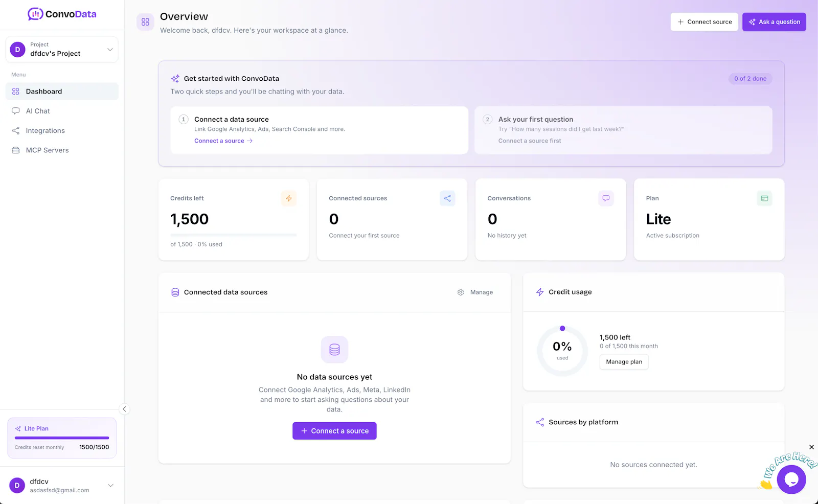Click the Active subscription text
The width and height of the screenshot is (818, 504).
tap(673, 236)
